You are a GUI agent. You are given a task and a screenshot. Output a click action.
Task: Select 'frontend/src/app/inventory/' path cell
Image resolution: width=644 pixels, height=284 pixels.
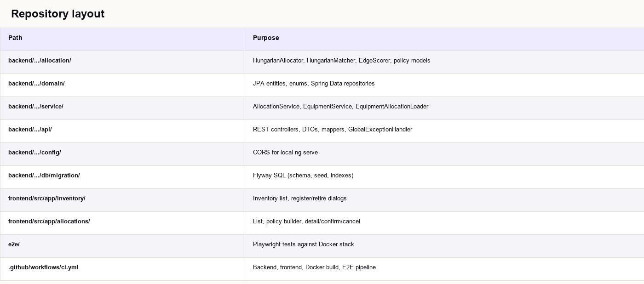(122, 200)
